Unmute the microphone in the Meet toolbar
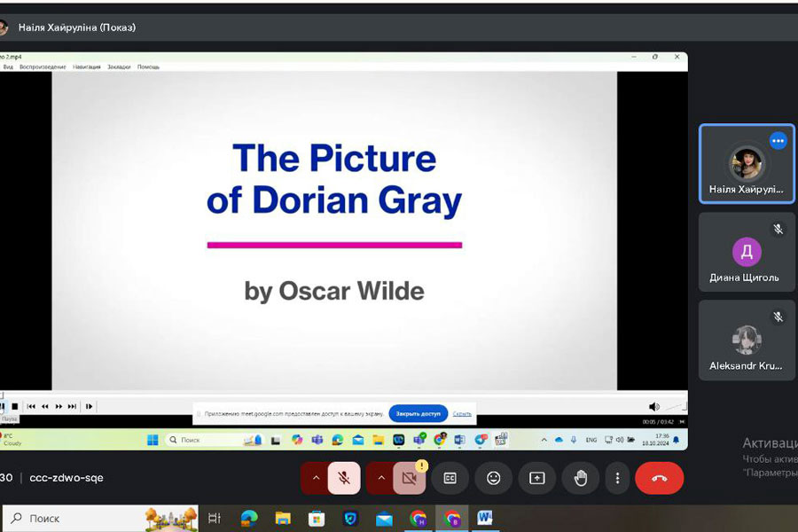798x532 pixels. coord(344,478)
